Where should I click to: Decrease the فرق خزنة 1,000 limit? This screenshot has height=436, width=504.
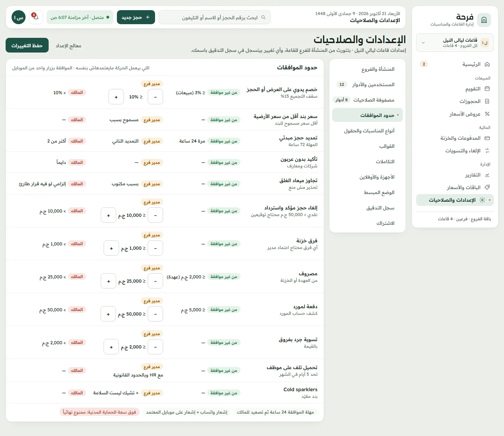point(155,248)
